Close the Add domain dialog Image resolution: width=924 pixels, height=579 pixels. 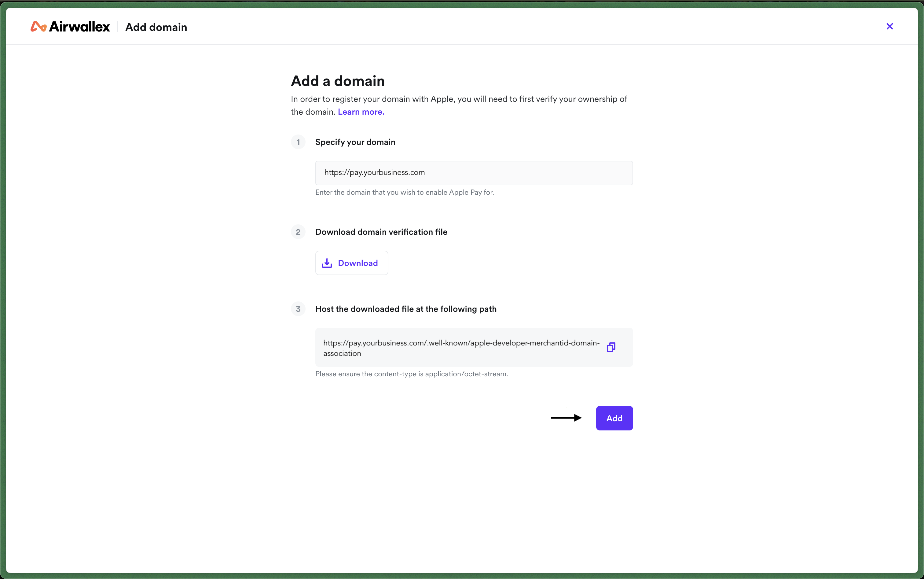[889, 26]
